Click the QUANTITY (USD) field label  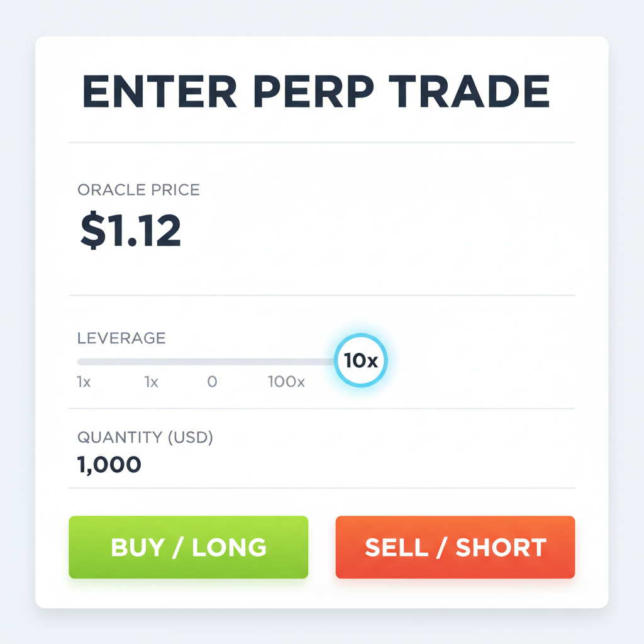[145, 437]
